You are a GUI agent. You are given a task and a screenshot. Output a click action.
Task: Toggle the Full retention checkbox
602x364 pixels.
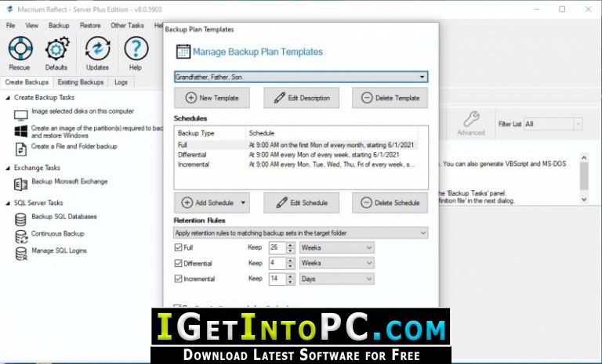pos(178,247)
